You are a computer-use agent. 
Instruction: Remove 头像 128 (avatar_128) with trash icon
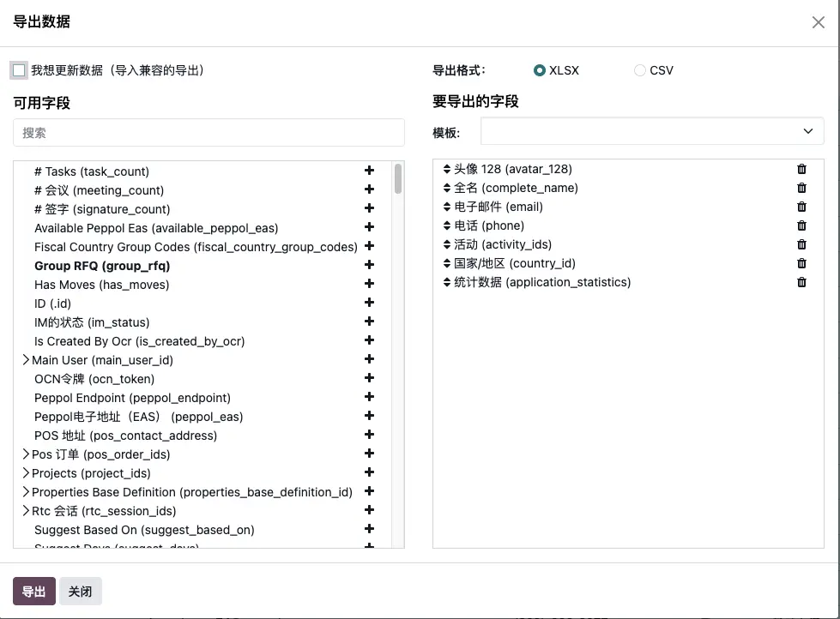point(801,168)
